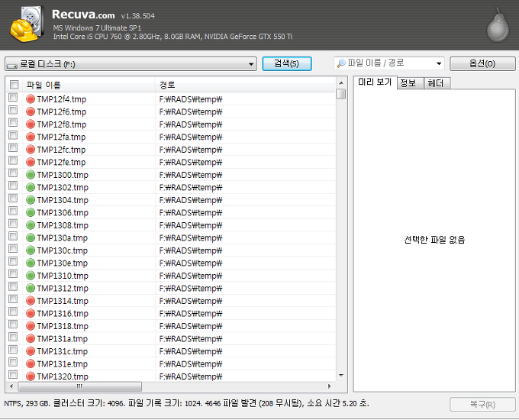
Task: Click the green status dot of TMP130e.tmp
Action: tap(31, 263)
